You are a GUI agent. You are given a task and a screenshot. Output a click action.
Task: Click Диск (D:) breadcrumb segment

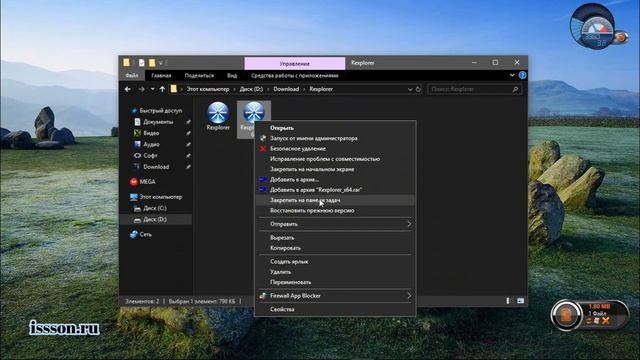tap(251, 89)
